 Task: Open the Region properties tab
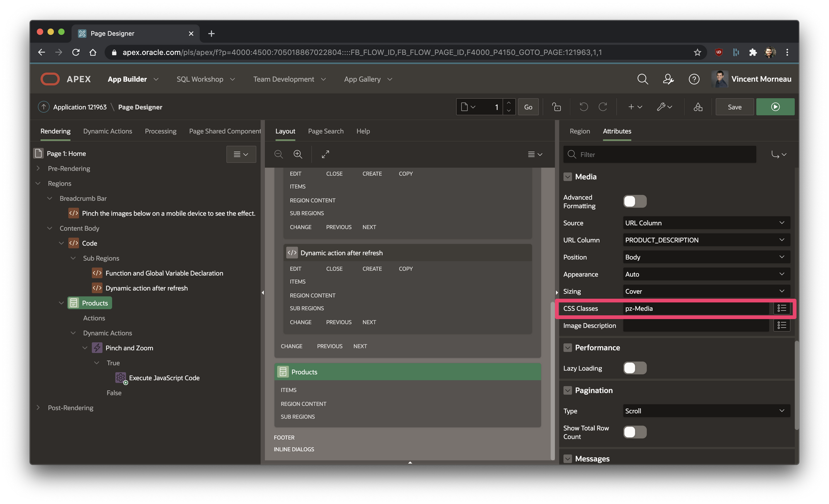[x=579, y=131]
